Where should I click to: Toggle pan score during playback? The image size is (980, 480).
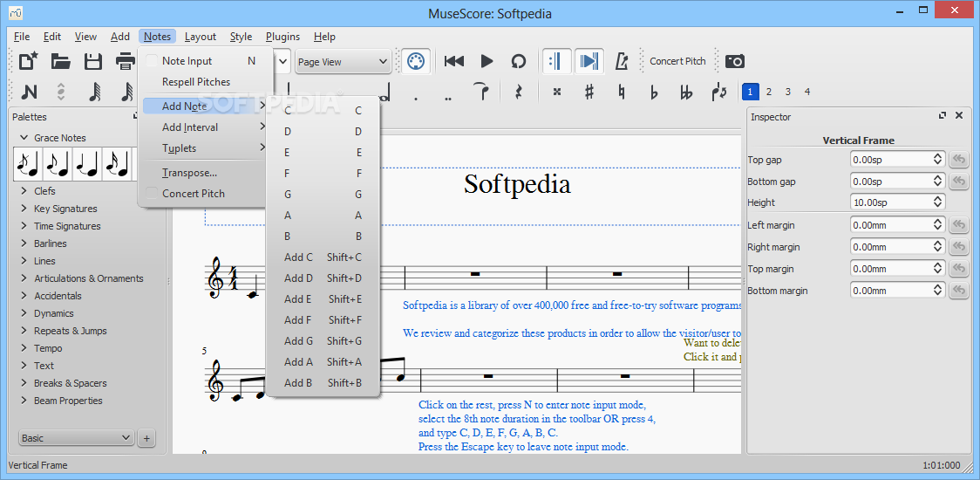tap(589, 61)
